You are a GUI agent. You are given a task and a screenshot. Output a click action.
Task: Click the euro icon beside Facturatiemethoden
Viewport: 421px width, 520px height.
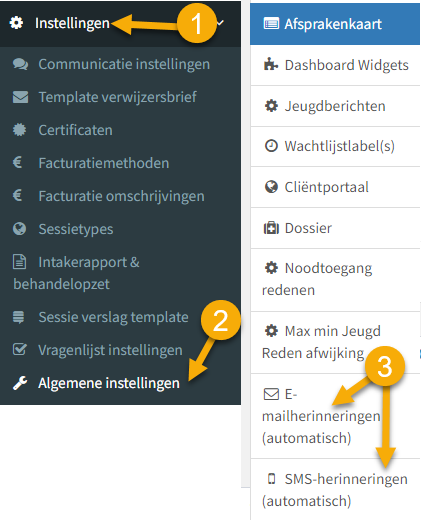(x=17, y=162)
